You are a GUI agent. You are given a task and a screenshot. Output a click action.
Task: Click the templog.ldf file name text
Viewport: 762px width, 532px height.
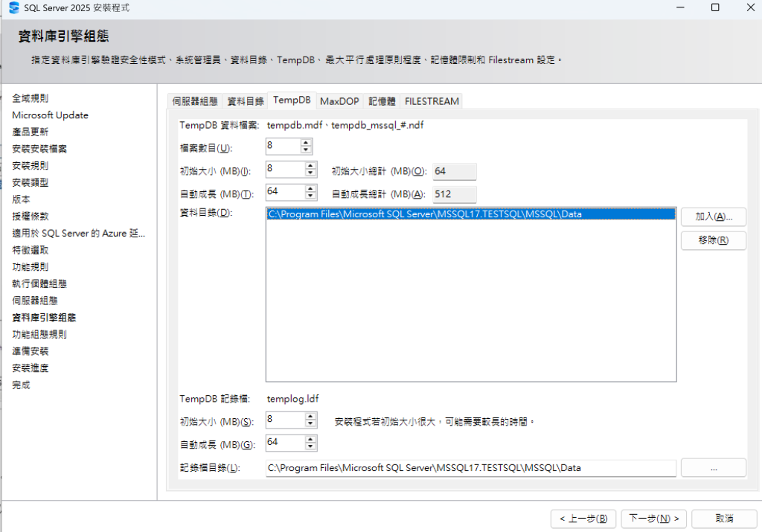coord(292,399)
